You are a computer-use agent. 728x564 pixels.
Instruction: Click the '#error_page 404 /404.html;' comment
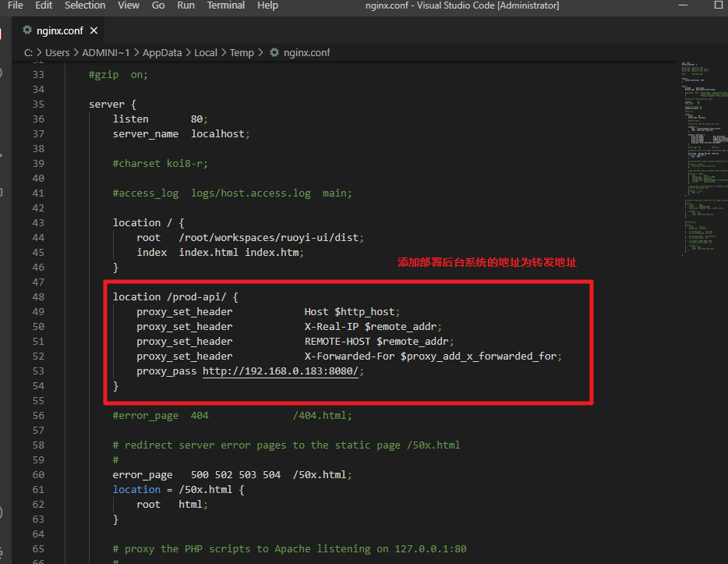point(232,416)
